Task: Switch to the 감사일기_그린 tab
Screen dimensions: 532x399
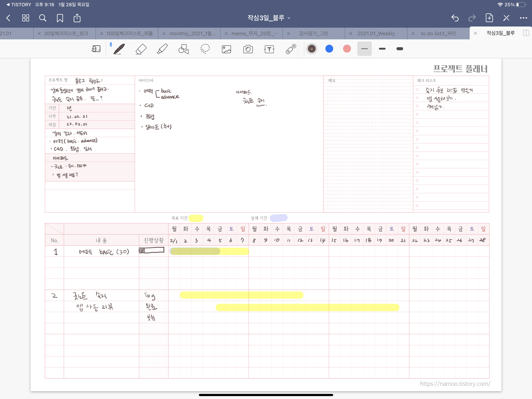Action: click(314, 34)
